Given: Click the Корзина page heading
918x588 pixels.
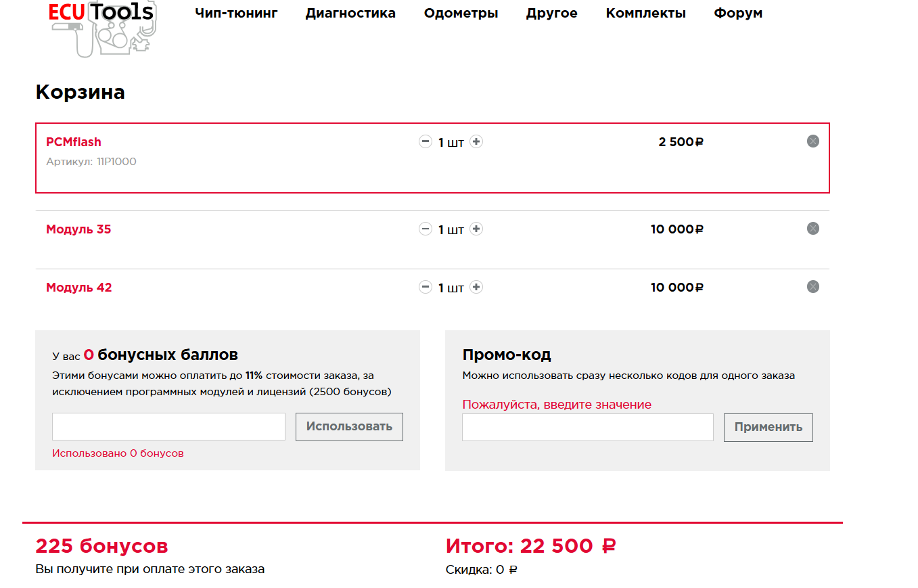Looking at the screenshot, I should [x=80, y=92].
